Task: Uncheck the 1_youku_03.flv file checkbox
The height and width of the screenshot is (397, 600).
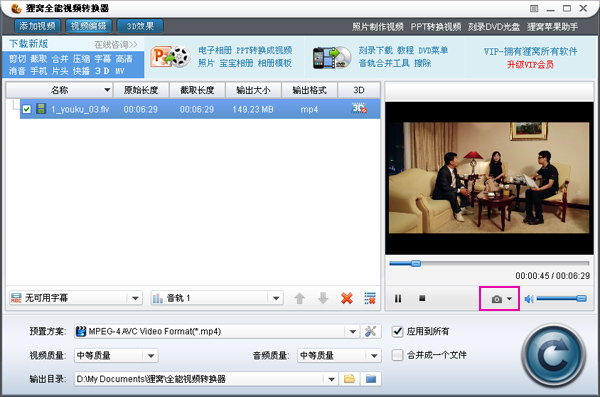Action: pyautogui.click(x=26, y=109)
